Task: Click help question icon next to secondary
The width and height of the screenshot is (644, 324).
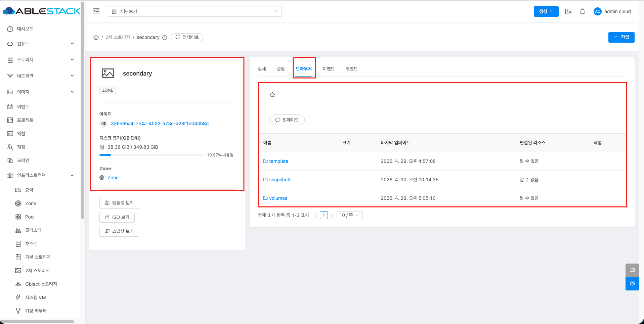Action: coord(165,38)
